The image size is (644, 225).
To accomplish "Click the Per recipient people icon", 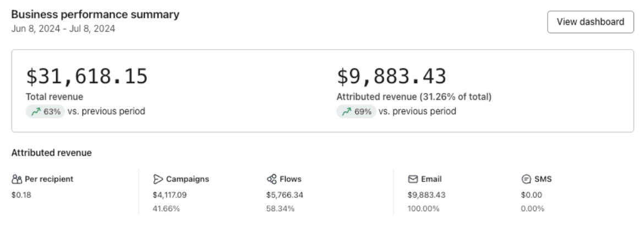I will (x=17, y=179).
